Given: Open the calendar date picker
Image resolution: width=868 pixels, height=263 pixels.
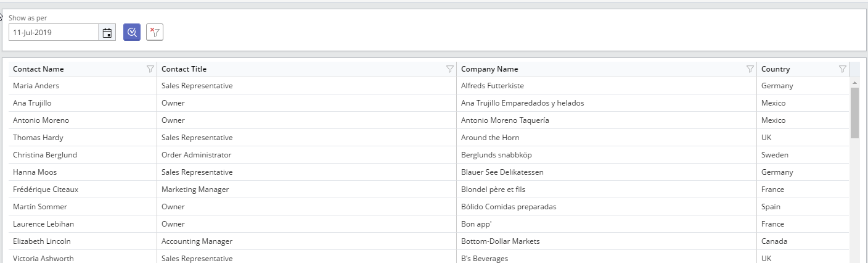Looking at the screenshot, I should (107, 33).
